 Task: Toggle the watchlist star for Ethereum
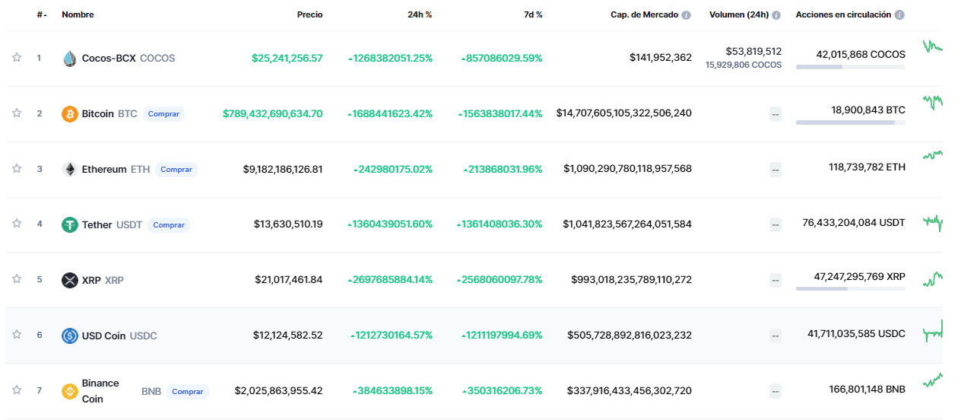click(x=17, y=169)
